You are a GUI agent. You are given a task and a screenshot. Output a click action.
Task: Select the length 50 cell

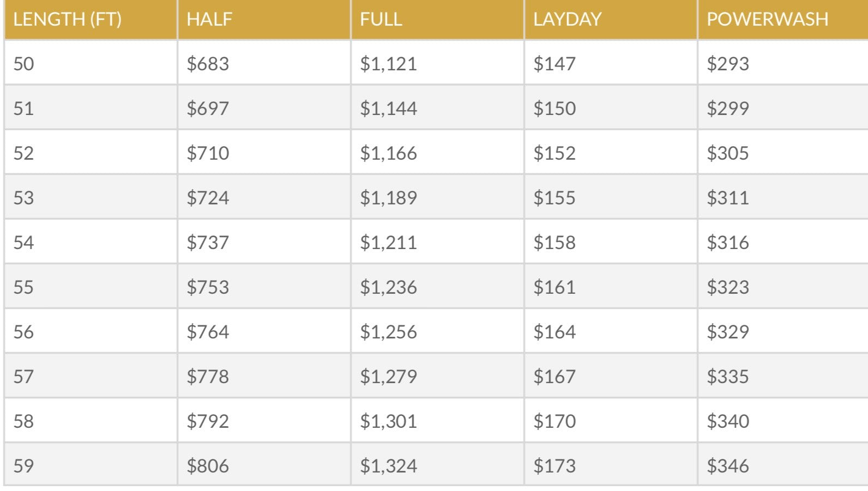pos(23,64)
